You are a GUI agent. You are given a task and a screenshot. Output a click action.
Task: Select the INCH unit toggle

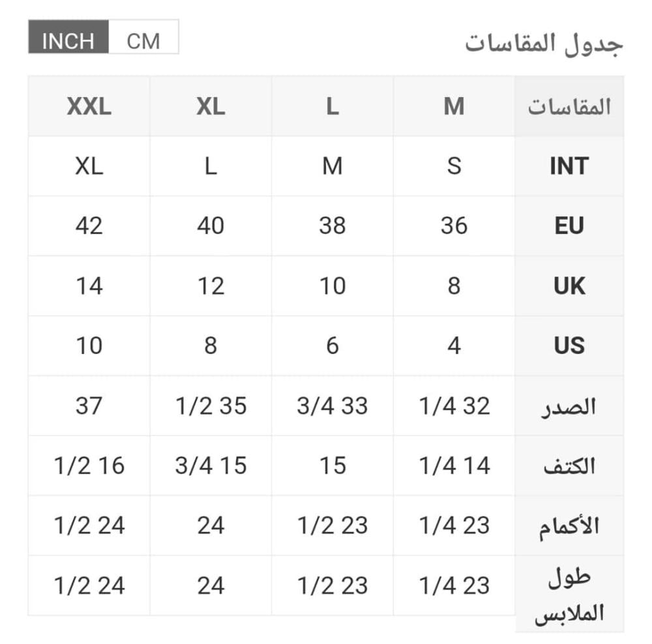click(x=68, y=41)
